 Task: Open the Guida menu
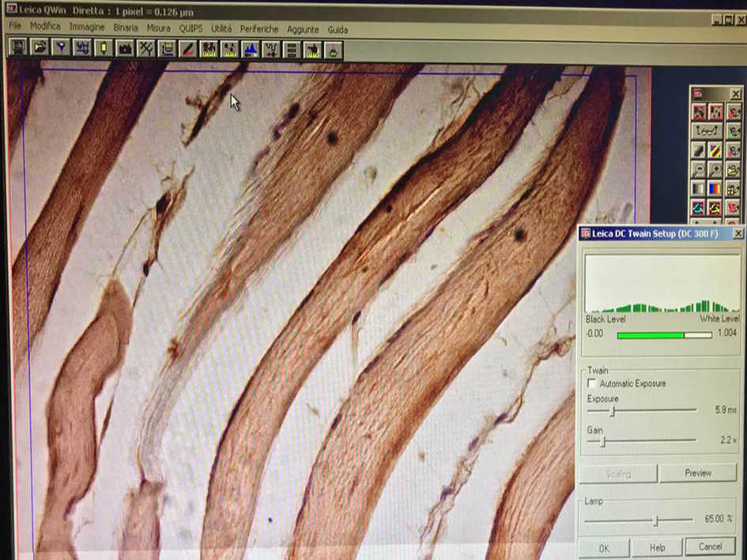(x=338, y=30)
